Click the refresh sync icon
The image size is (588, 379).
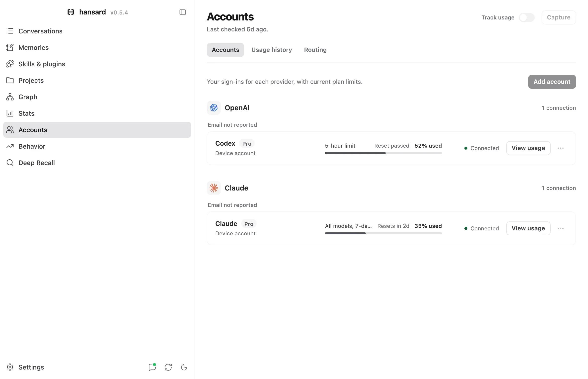click(168, 367)
